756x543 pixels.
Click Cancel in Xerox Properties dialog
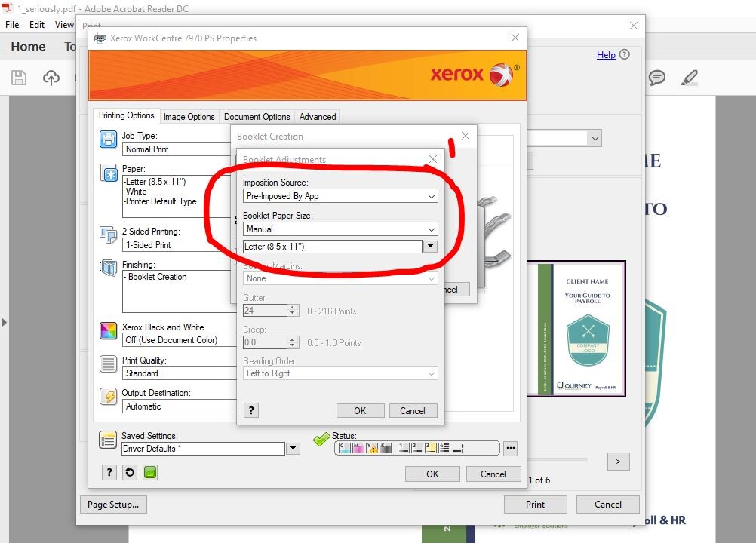pos(493,474)
